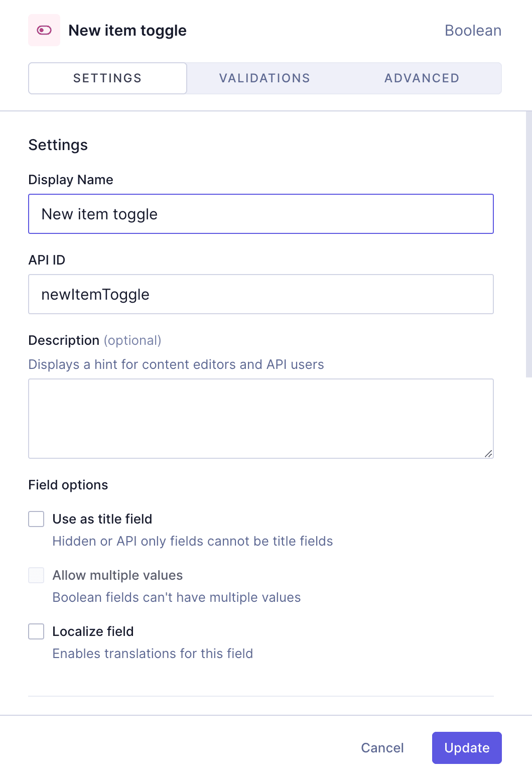
Task: Enable the Use as title field checkbox
Action: pyautogui.click(x=36, y=519)
